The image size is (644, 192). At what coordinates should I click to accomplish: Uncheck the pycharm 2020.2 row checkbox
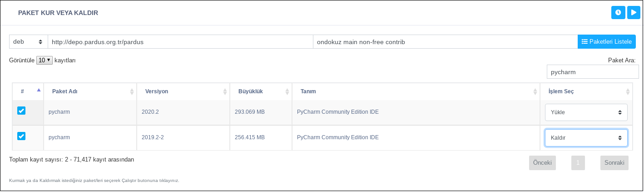pos(21,111)
